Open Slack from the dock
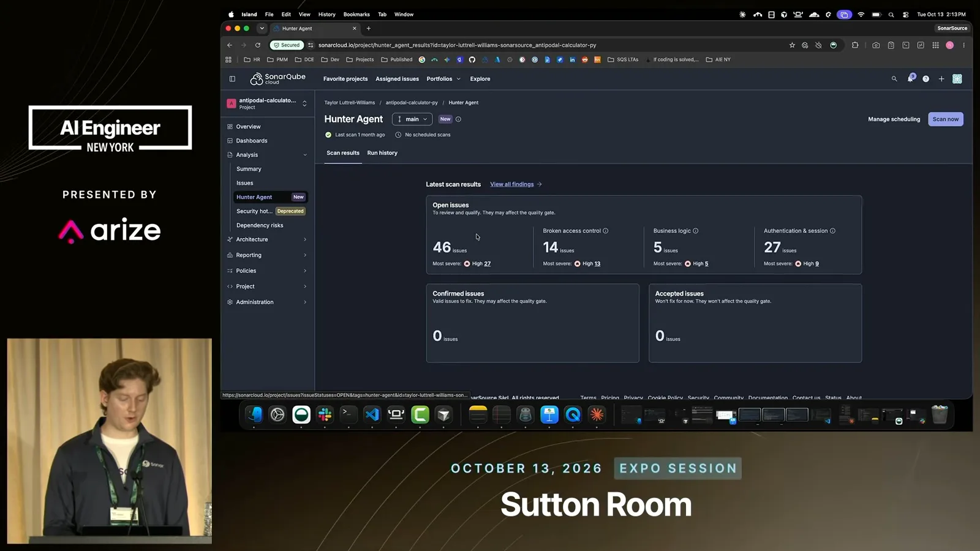 point(325,414)
